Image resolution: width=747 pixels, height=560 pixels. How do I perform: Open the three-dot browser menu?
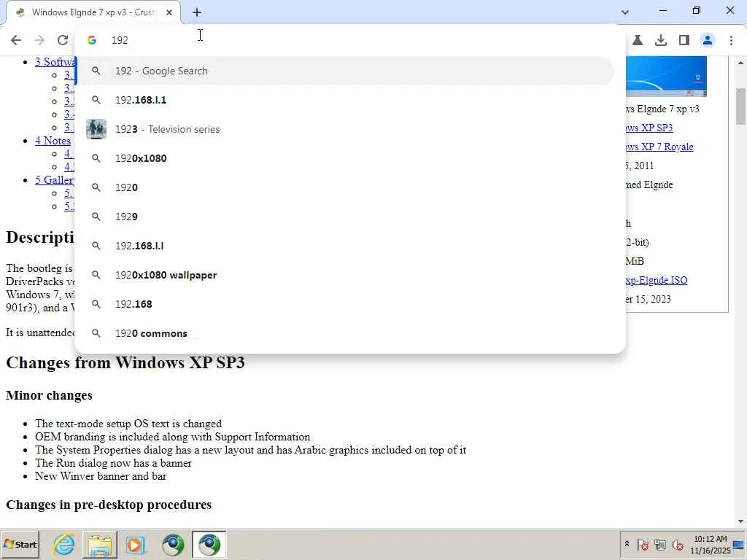click(731, 41)
